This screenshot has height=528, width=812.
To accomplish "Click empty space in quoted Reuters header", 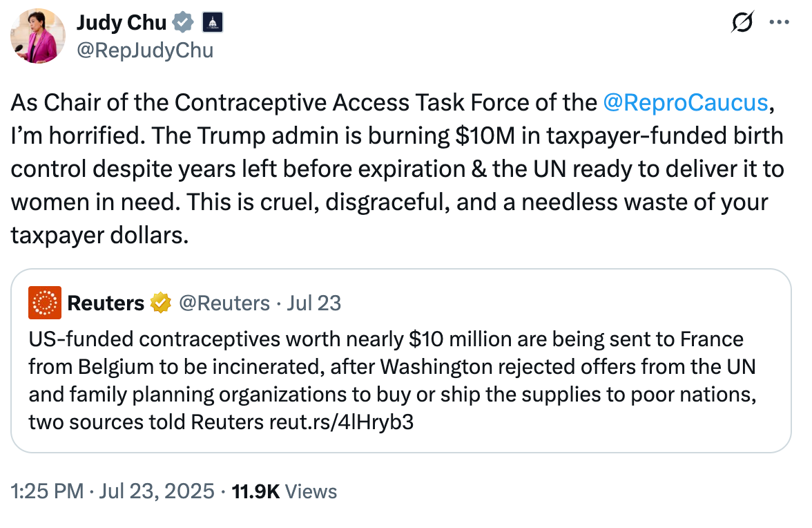I will coord(552,303).
